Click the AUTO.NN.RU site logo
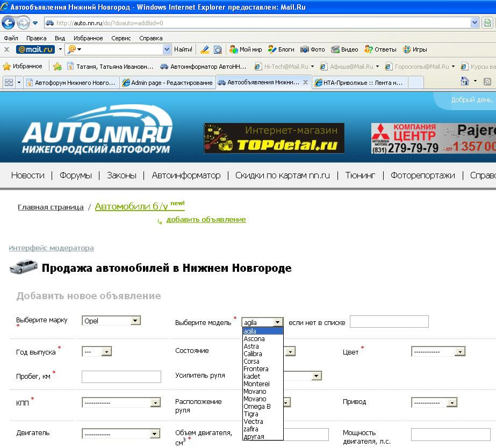This screenshot has height=448, width=496. coord(97,130)
